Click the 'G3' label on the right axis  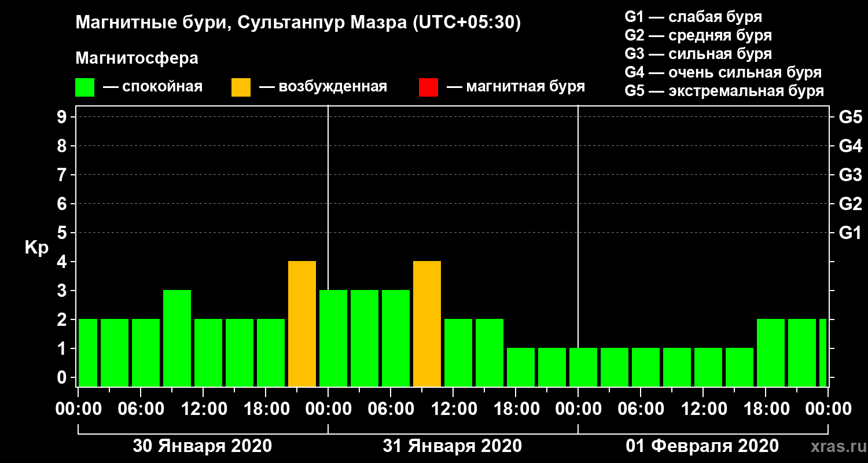click(x=851, y=175)
